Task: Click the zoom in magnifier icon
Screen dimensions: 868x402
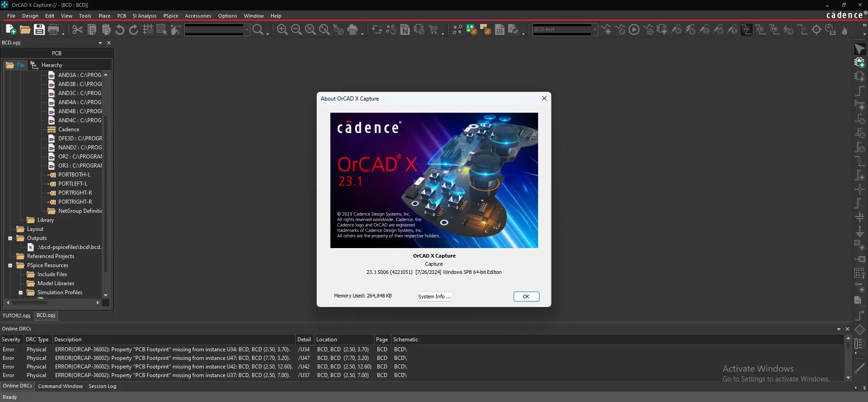Action: tap(282, 30)
